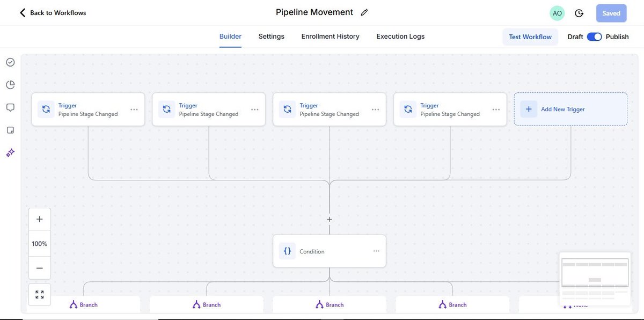
Task: Open the analytics pie chart icon in sidebar
Action: tap(10, 84)
